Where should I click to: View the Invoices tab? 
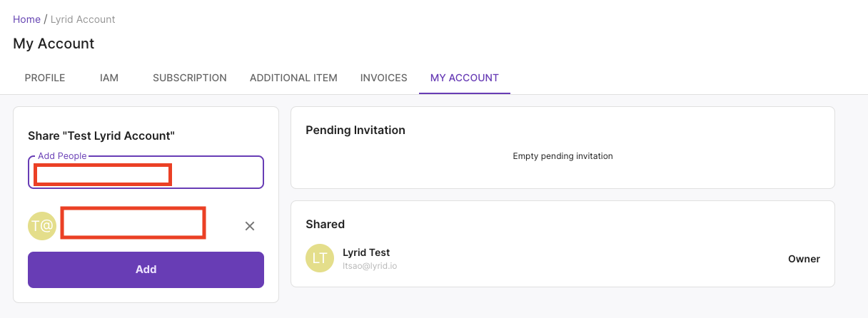383,78
